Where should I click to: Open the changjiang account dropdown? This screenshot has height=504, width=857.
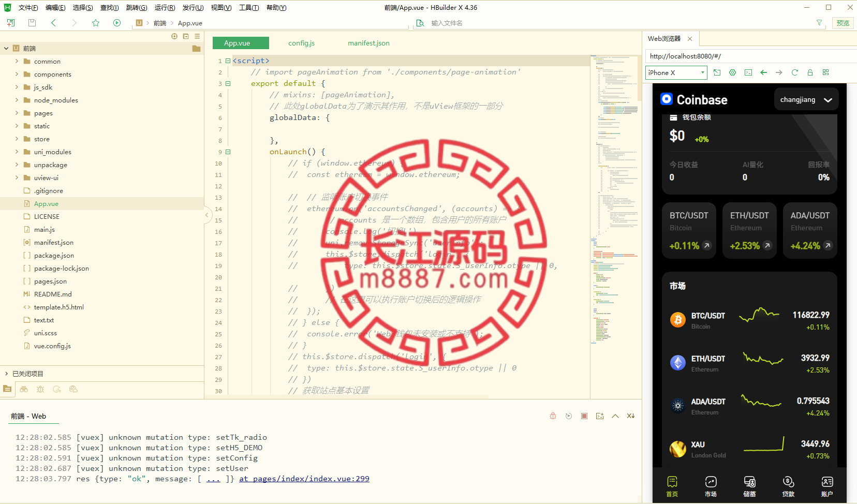click(806, 99)
